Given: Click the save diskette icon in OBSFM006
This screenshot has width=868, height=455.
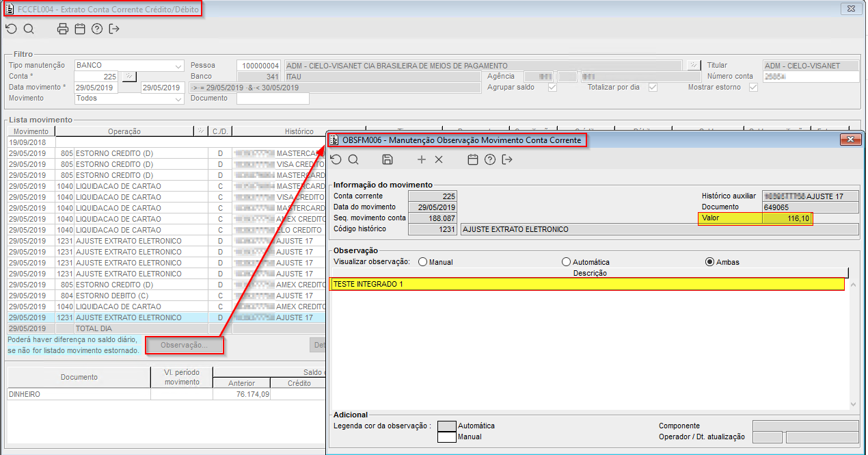Looking at the screenshot, I should point(388,159).
